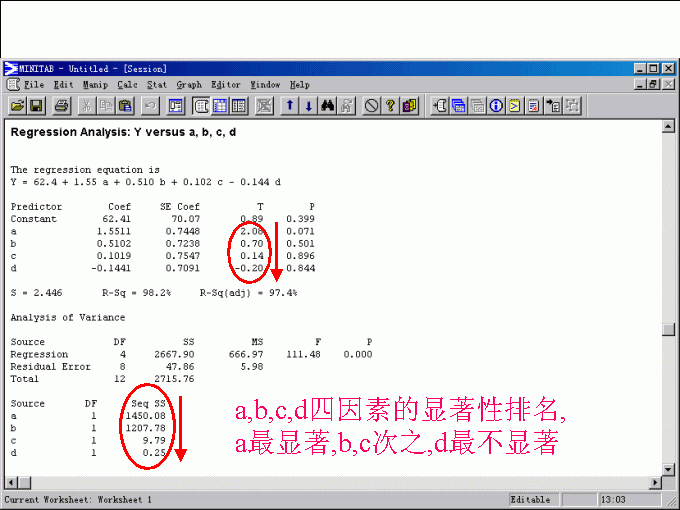This screenshot has width=680, height=510.
Task: Open the Graph menu
Action: [189, 85]
